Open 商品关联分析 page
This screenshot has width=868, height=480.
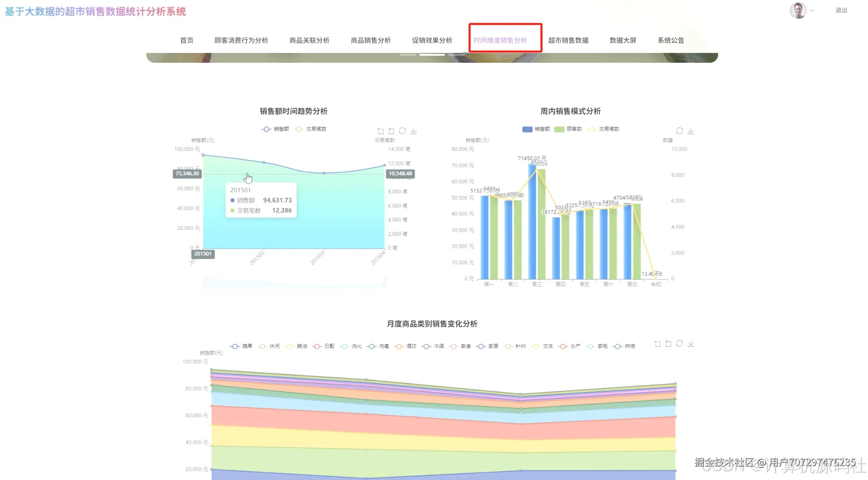click(309, 40)
